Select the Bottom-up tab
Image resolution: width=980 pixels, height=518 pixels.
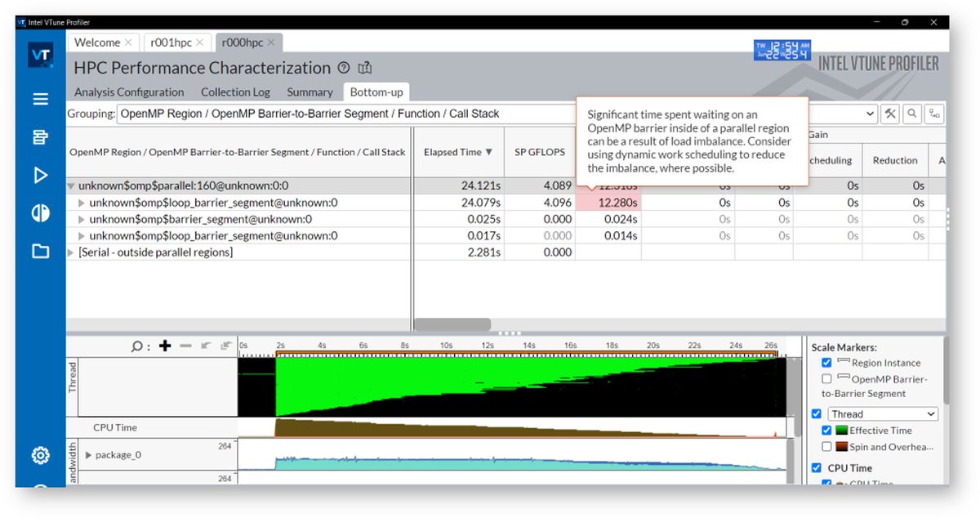click(376, 92)
